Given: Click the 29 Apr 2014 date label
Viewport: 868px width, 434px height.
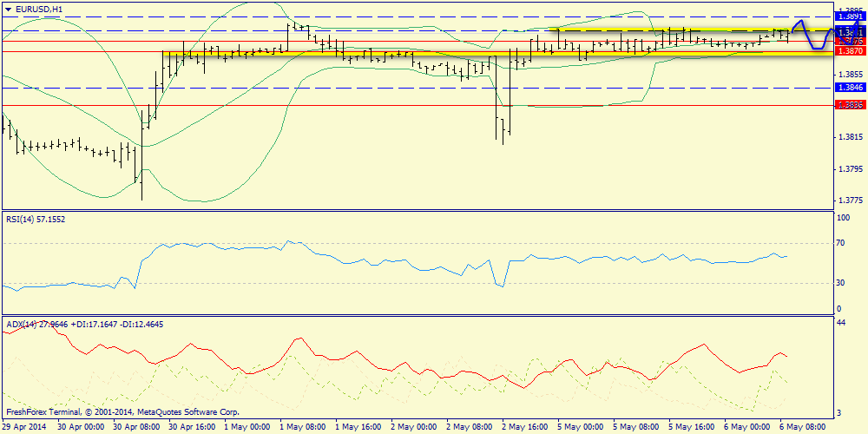Looking at the screenshot, I should [x=24, y=427].
